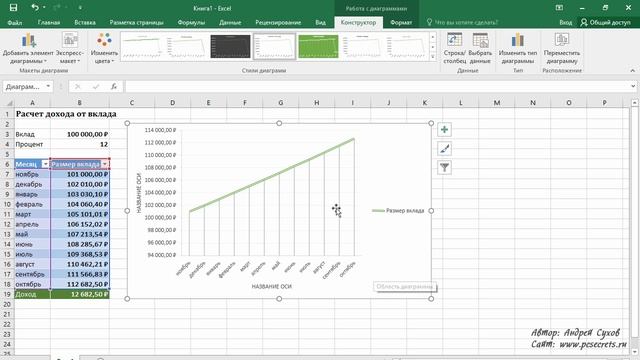640x360 pixels.
Task: Click the Tell Me lightbulb search field
Action: [462, 22]
